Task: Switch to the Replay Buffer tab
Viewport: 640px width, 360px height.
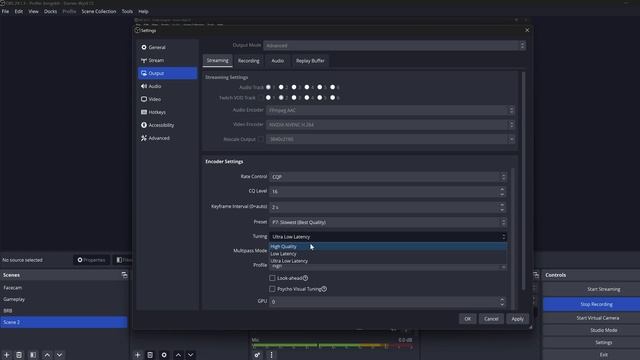Action: [x=310, y=61]
